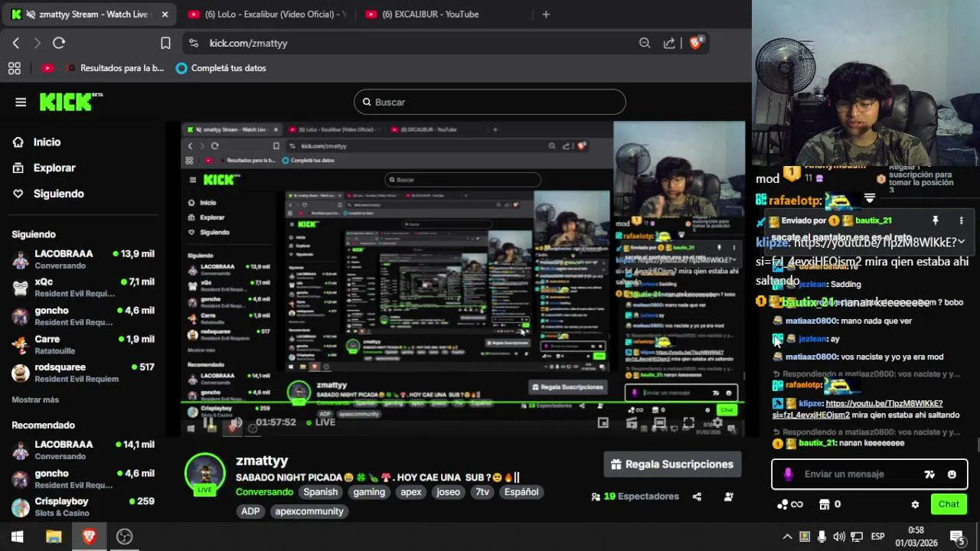Click Brave browser taskbar icon
The height and width of the screenshot is (551, 980).
click(89, 536)
